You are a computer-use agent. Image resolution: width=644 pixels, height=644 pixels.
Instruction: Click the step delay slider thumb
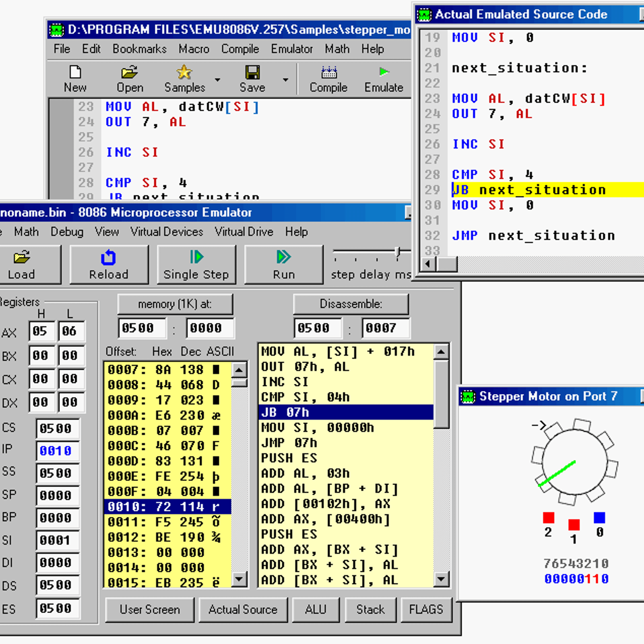point(398,253)
